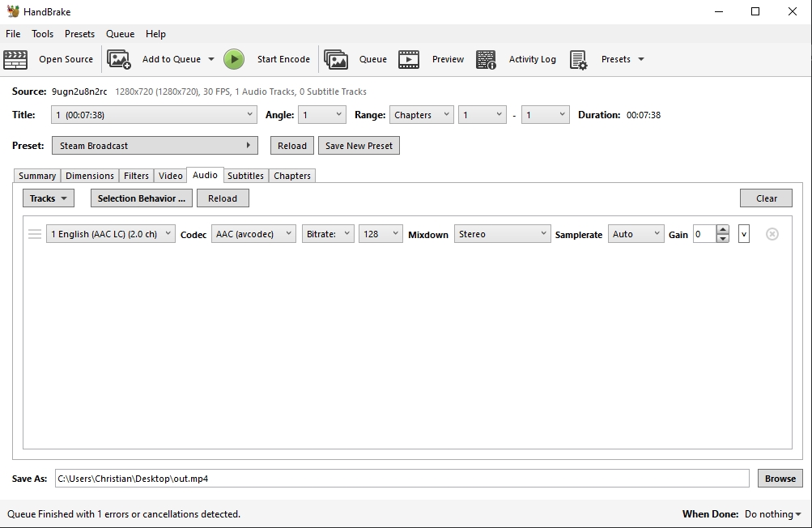The height and width of the screenshot is (528, 812).
Task: Expand the audio track details arrow
Action: tap(744, 234)
